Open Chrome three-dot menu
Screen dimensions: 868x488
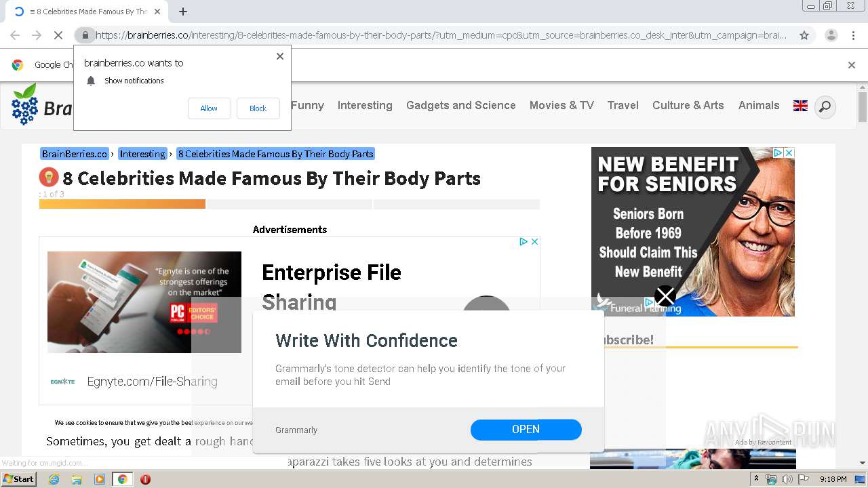click(x=852, y=35)
